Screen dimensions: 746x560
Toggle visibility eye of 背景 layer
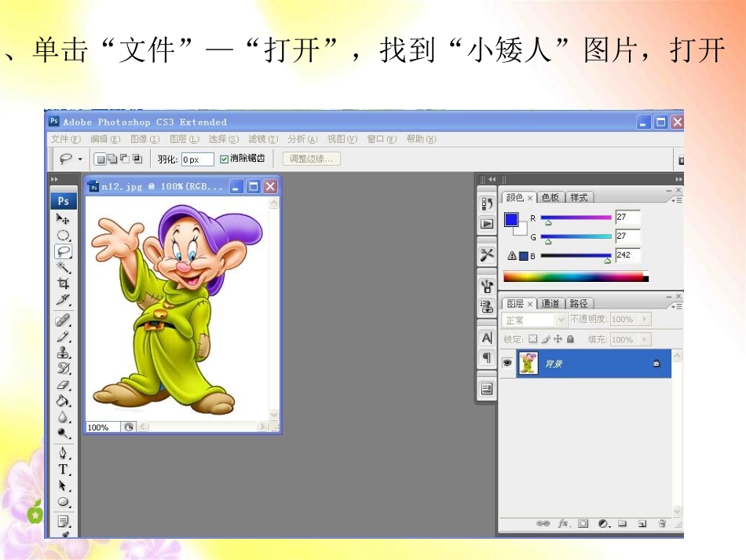click(507, 363)
